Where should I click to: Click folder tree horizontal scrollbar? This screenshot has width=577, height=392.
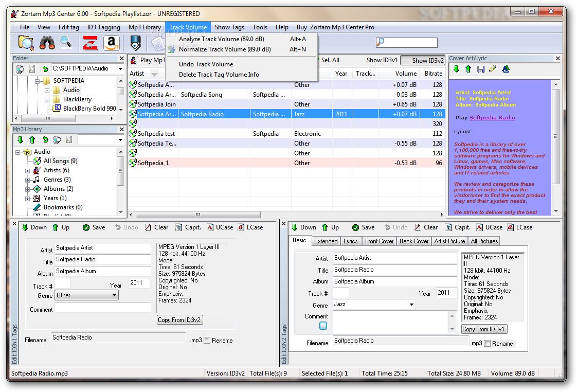48,118
